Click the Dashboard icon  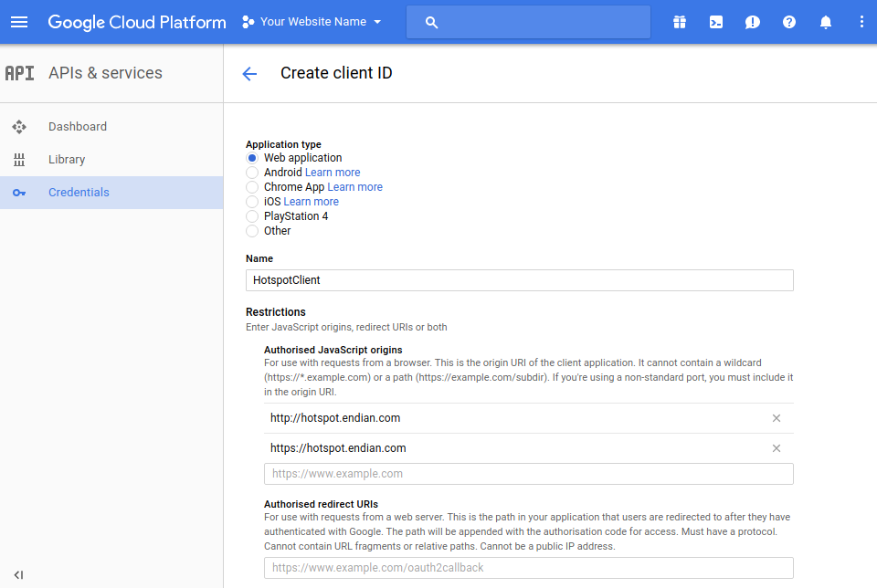[19, 127]
